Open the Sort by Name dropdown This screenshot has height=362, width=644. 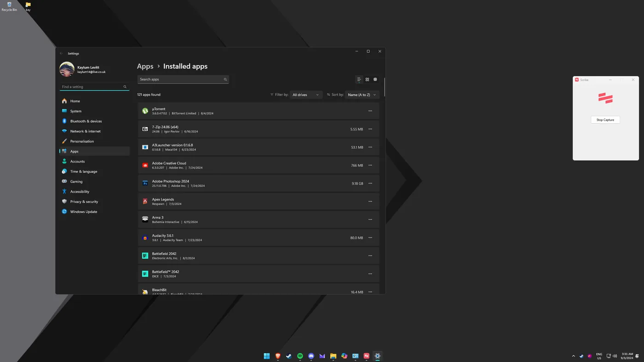(362, 95)
